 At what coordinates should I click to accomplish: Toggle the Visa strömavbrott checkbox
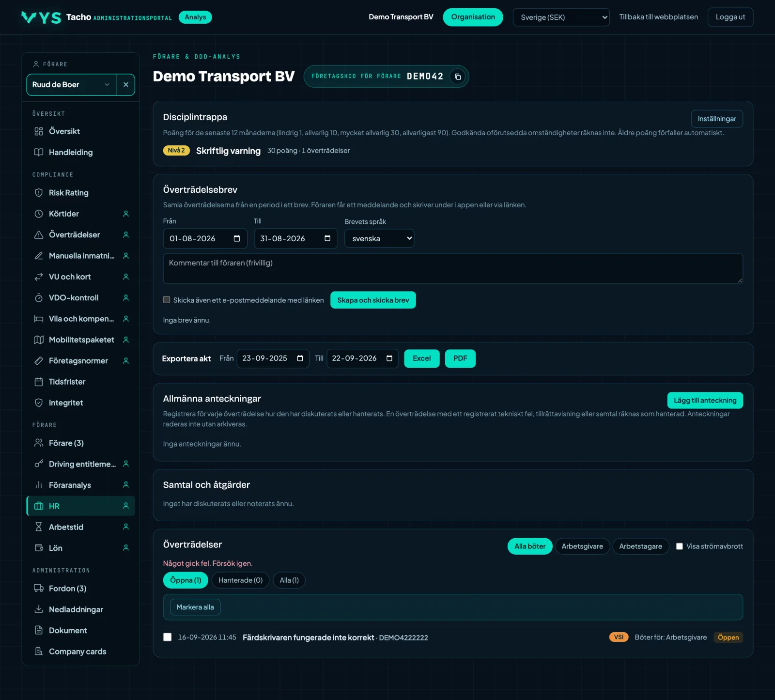pyautogui.click(x=680, y=546)
